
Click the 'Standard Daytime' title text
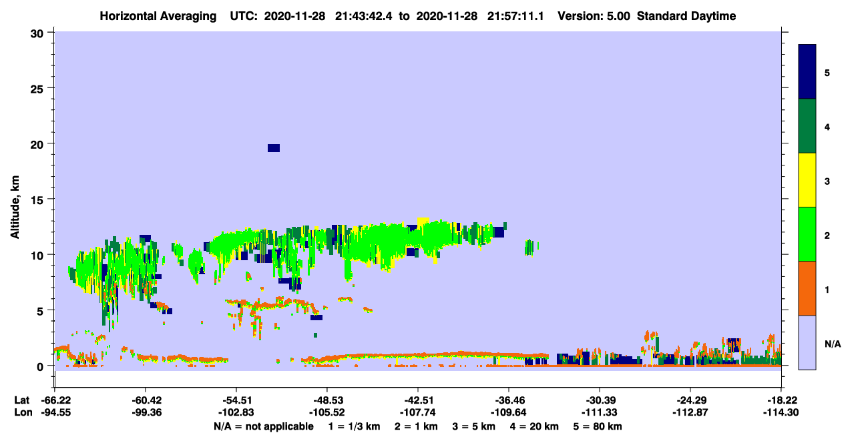click(686, 16)
